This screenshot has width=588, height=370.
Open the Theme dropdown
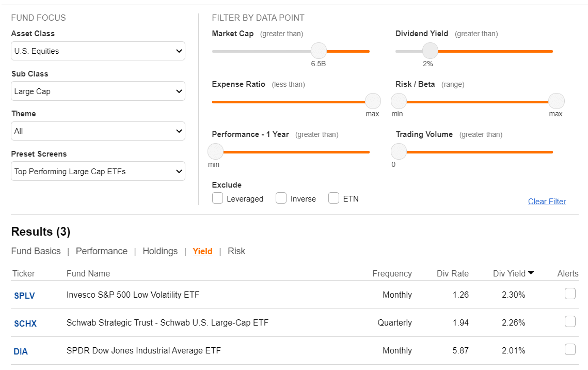pos(98,131)
